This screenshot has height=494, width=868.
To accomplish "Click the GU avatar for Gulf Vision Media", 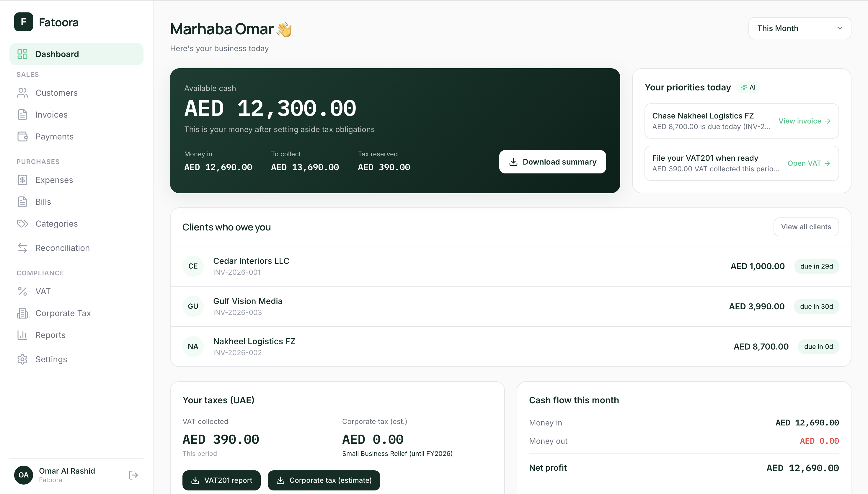I will click(193, 306).
